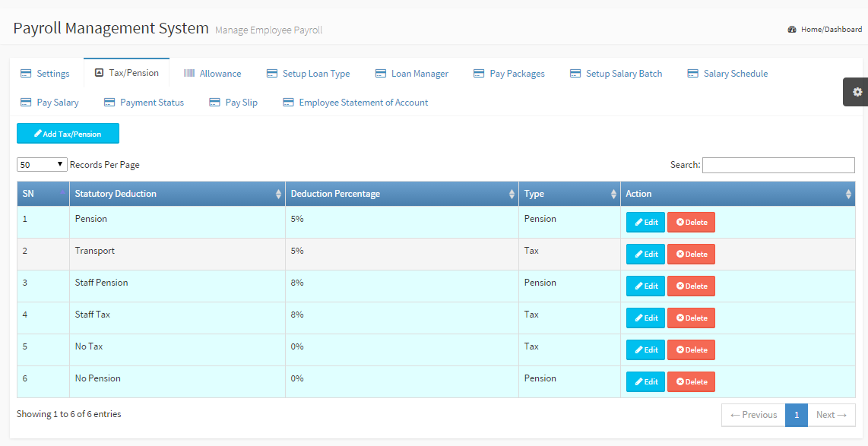Edit the Staff Pension row
Image resolution: width=868 pixels, height=446 pixels.
(645, 286)
